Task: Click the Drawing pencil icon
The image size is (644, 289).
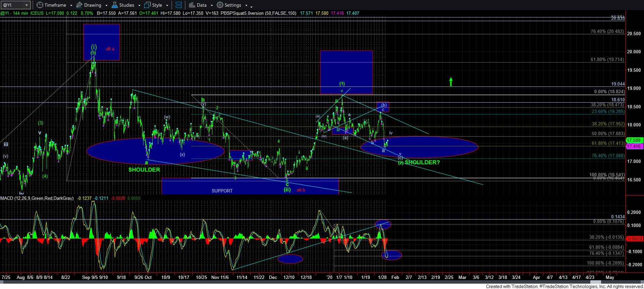Action: point(79,5)
